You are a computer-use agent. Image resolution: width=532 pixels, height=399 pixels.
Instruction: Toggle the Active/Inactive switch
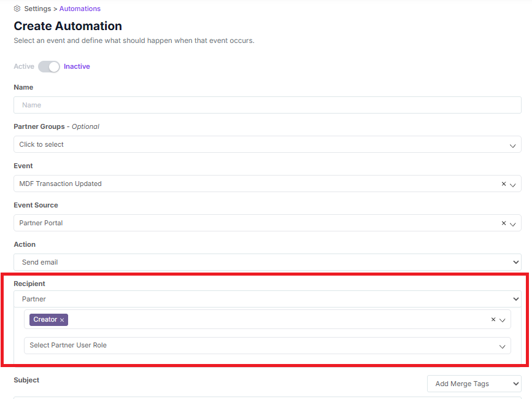[x=49, y=66]
